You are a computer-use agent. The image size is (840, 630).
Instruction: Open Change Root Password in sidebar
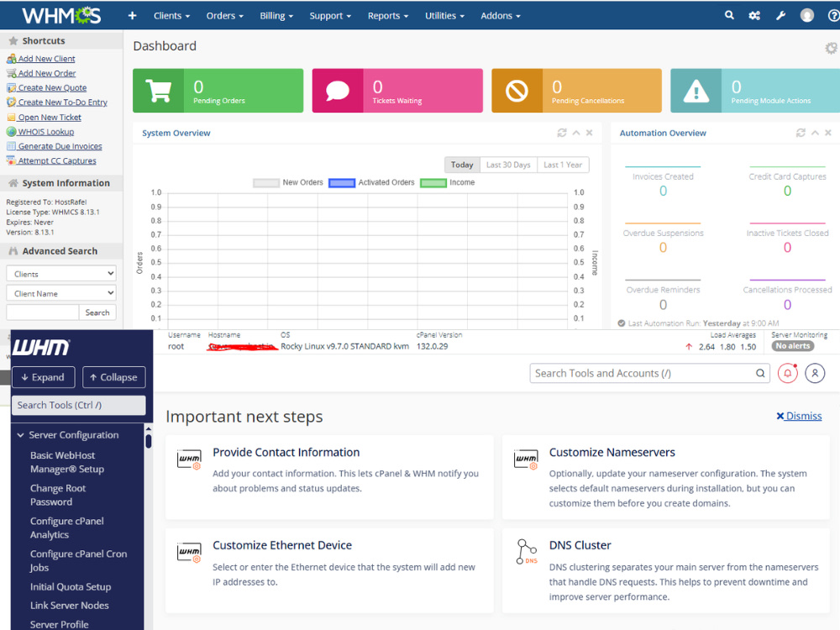tap(58, 495)
